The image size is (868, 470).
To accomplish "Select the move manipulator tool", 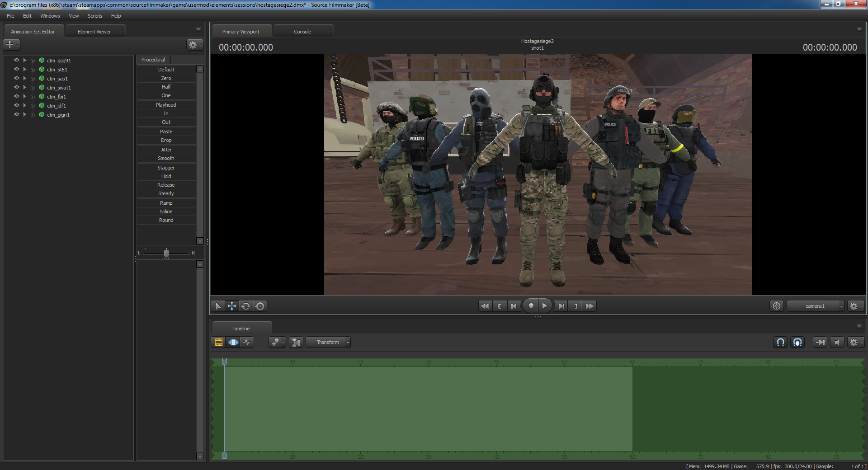I will (x=232, y=306).
